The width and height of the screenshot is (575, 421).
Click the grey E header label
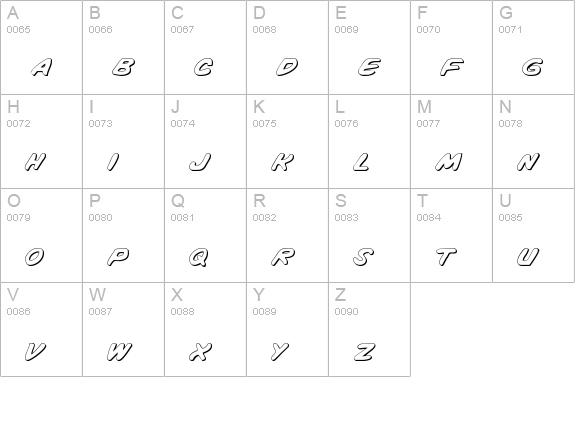(x=341, y=13)
